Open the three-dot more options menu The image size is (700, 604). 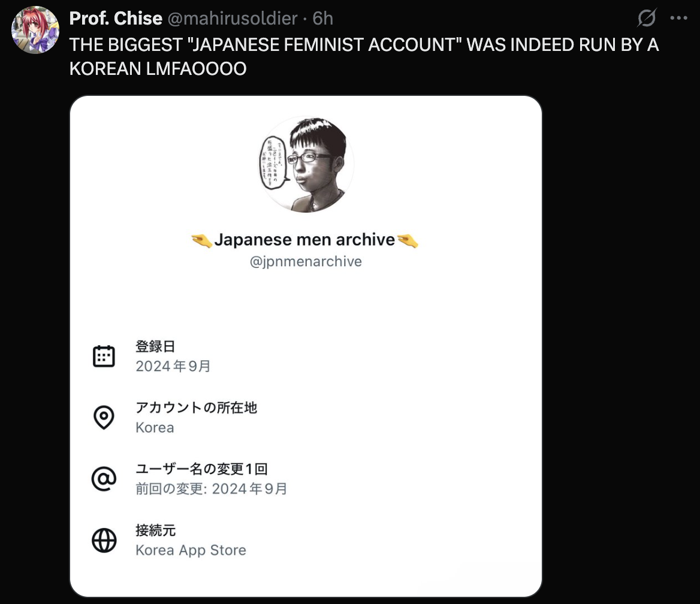[678, 18]
